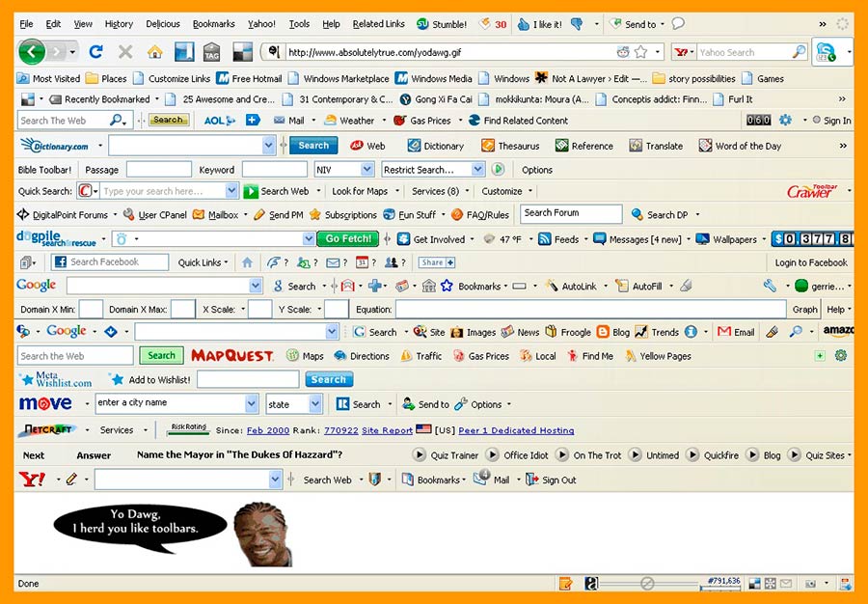
Task: Expand the state dropdown on Move toolbar
Action: click(315, 405)
